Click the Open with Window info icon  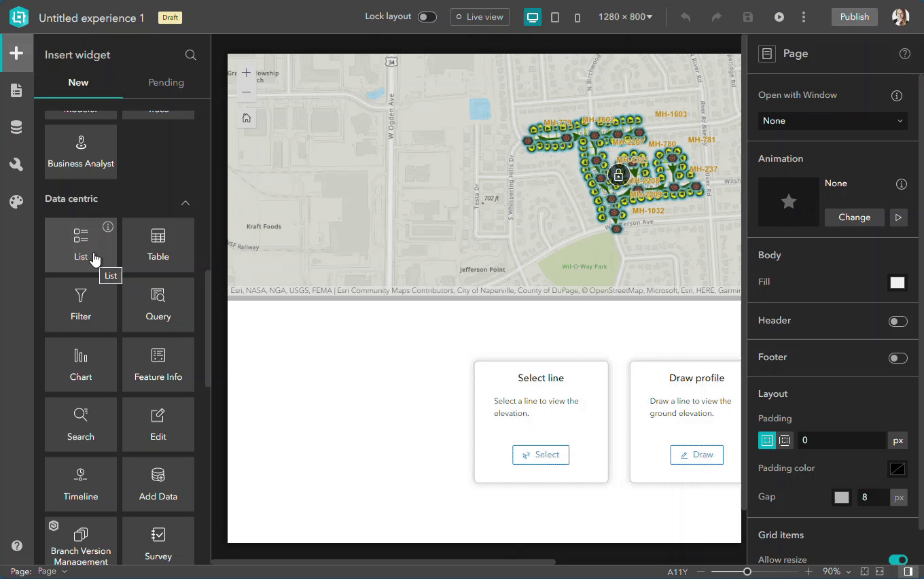pyautogui.click(x=897, y=96)
